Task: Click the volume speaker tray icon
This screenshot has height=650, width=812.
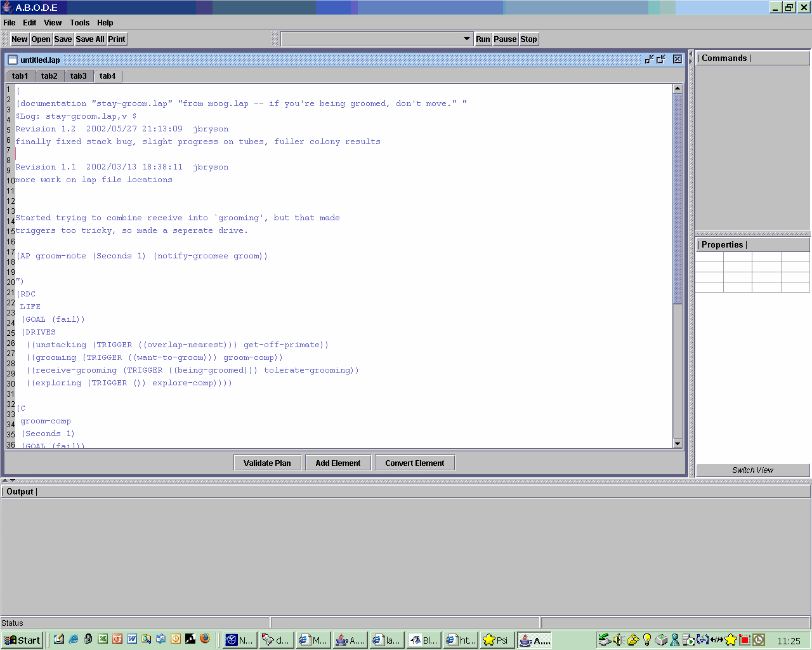Action: pos(618,640)
